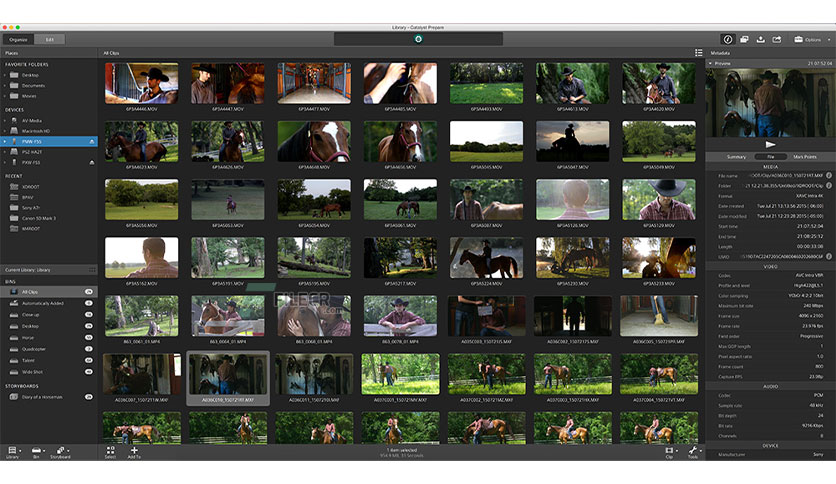Open the Diary of a Horseman storyboard

click(49, 397)
